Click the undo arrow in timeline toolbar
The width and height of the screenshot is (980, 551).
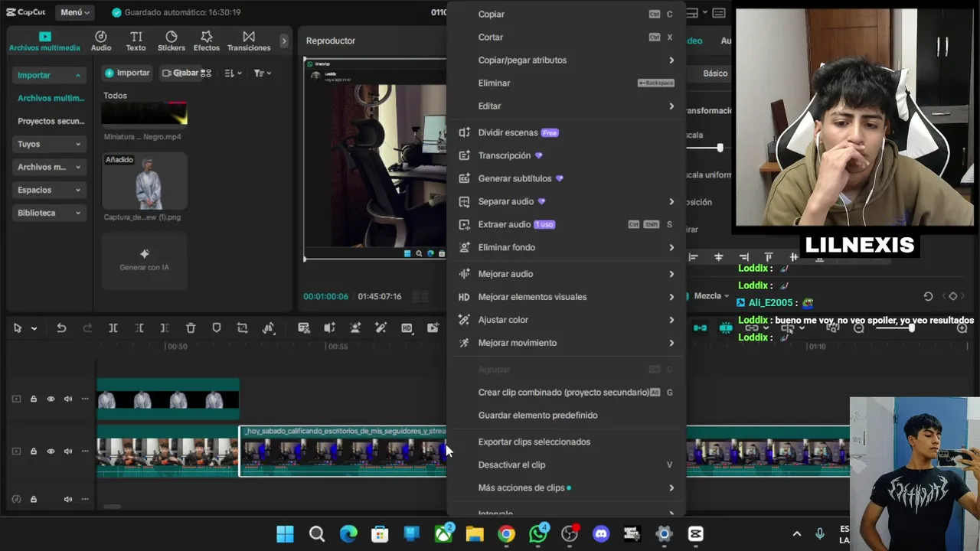61,328
